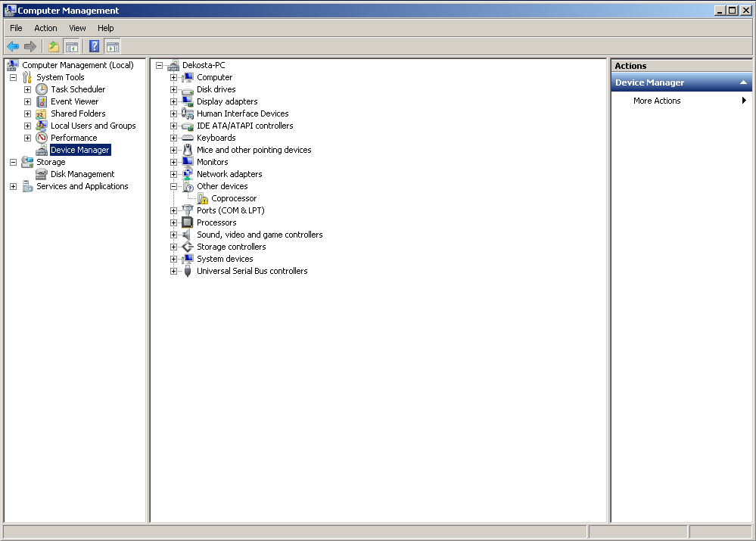Click the Up one level folder icon
This screenshot has width=756, height=541.
pos(54,46)
